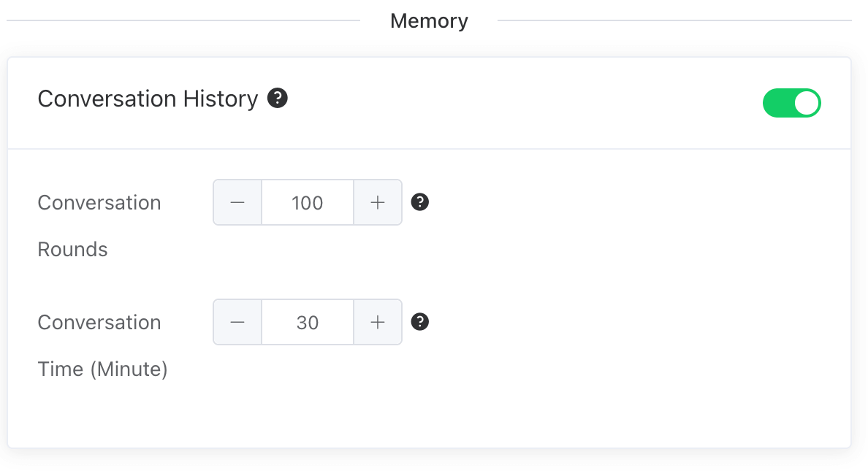
Task: Increase Conversation Rounds with the plus button
Action: [378, 202]
